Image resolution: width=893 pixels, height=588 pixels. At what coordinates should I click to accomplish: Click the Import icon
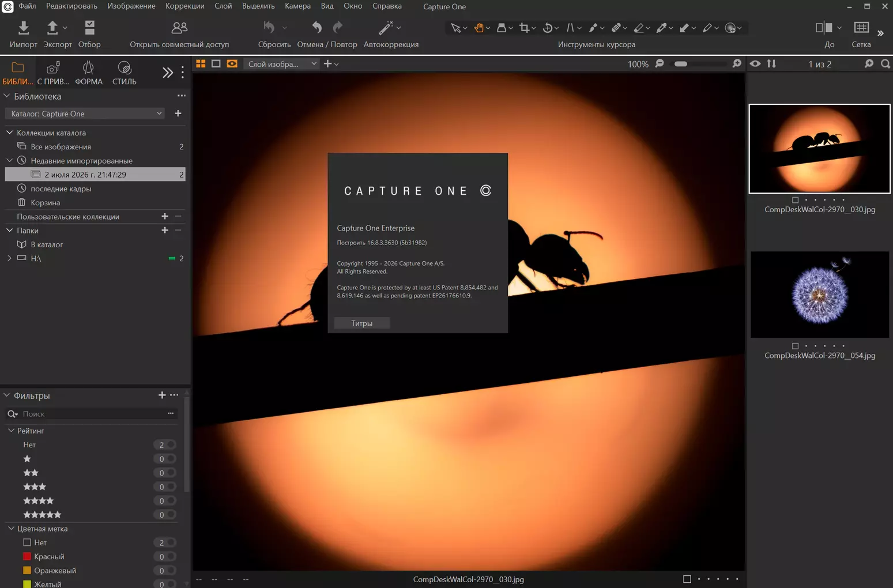point(23,28)
